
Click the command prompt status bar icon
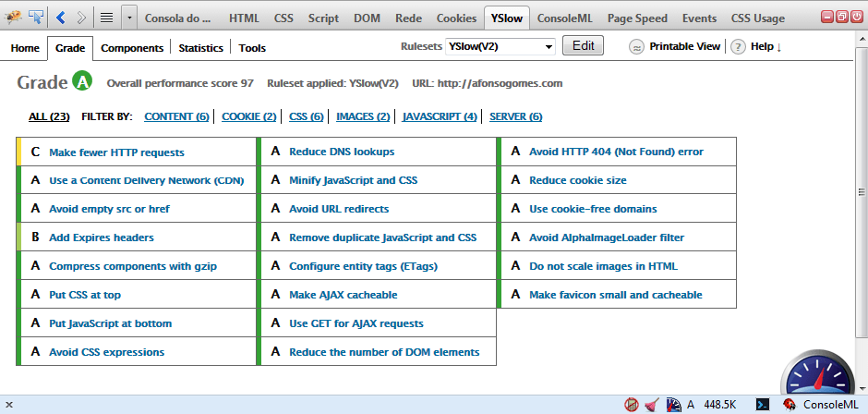click(x=762, y=405)
